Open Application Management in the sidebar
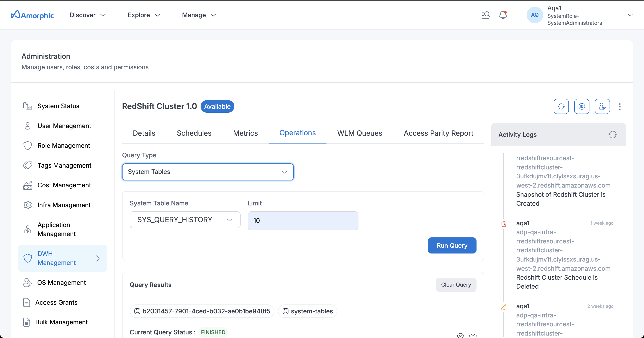 coord(57,229)
